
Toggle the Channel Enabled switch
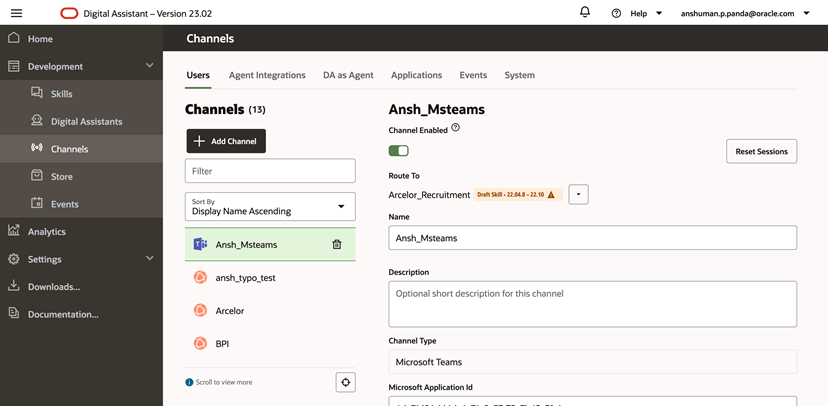[x=399, y=151]
